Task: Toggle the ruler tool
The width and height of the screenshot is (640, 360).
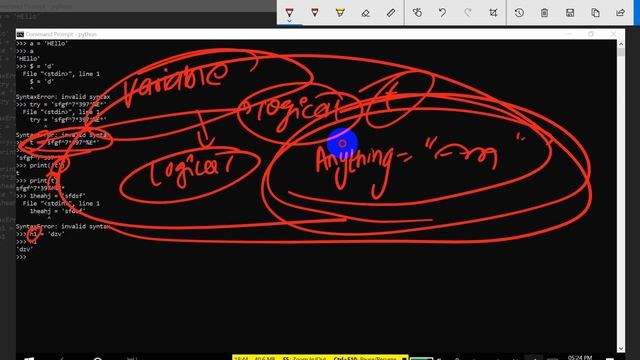Action: pyautogui.click(x=391, y=13)
